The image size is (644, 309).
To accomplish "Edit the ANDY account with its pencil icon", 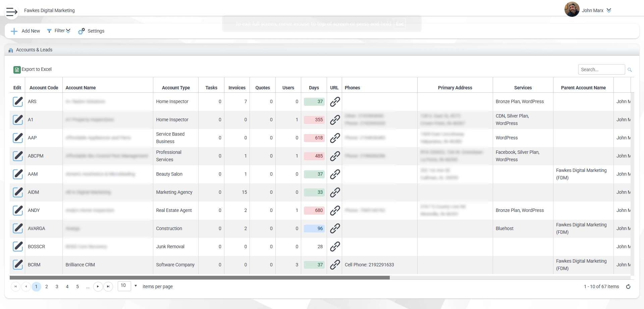I will 18,210.
